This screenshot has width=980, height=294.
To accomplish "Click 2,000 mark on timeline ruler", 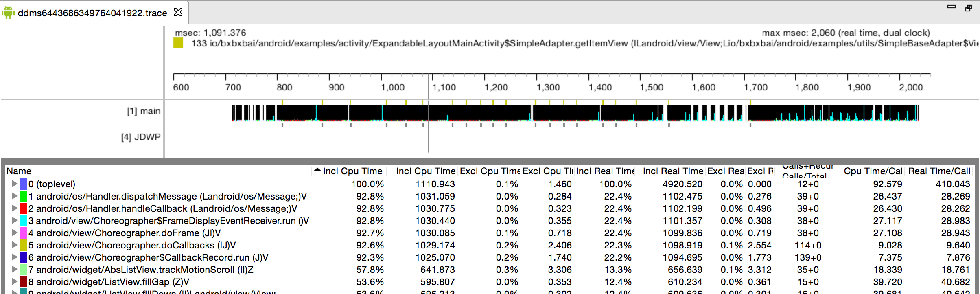I will [x=911, y=87].
